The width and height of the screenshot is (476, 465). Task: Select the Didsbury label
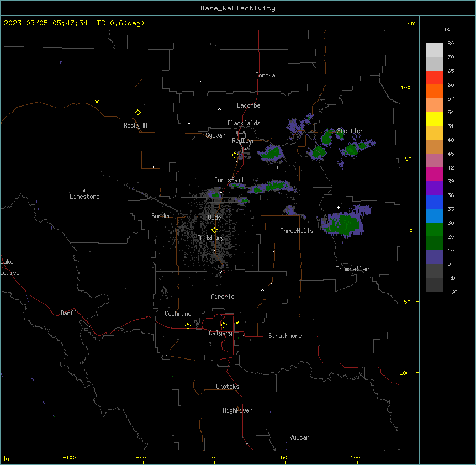pos(211,238)
